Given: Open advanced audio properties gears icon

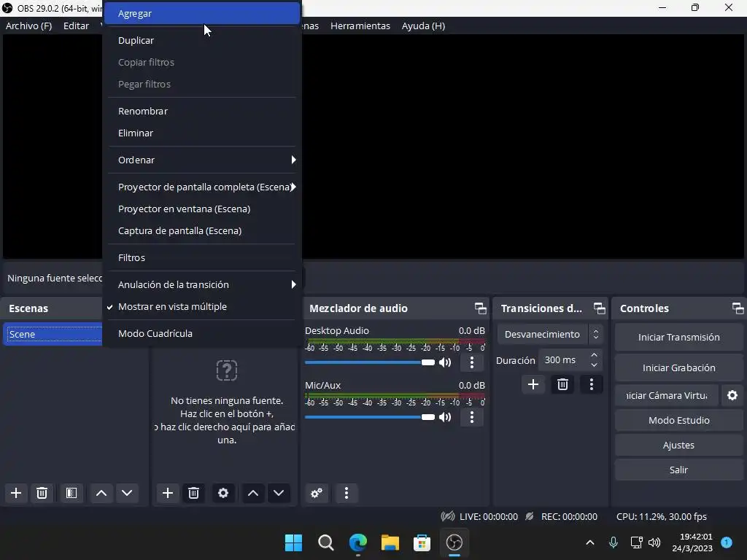Looking at the screenshot, I should coord(317,493).
